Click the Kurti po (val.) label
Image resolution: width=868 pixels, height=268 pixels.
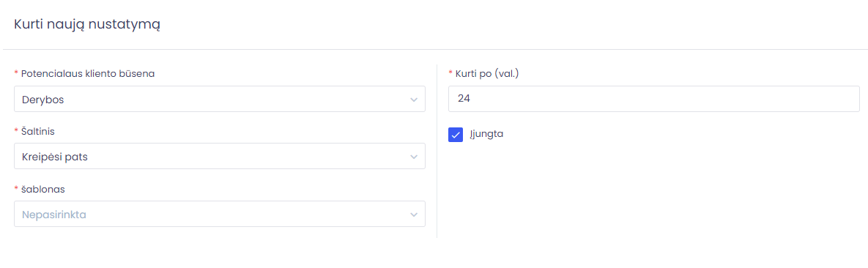click(486, 74)
